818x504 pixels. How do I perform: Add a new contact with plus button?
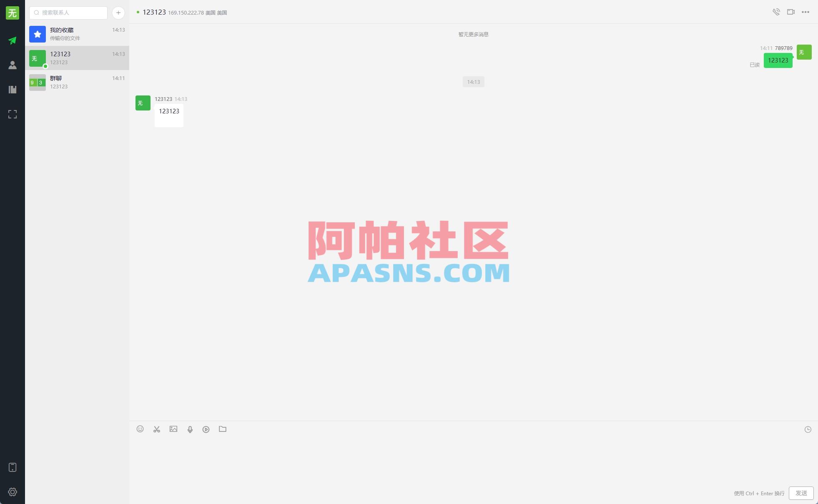[x=118, y=13]
